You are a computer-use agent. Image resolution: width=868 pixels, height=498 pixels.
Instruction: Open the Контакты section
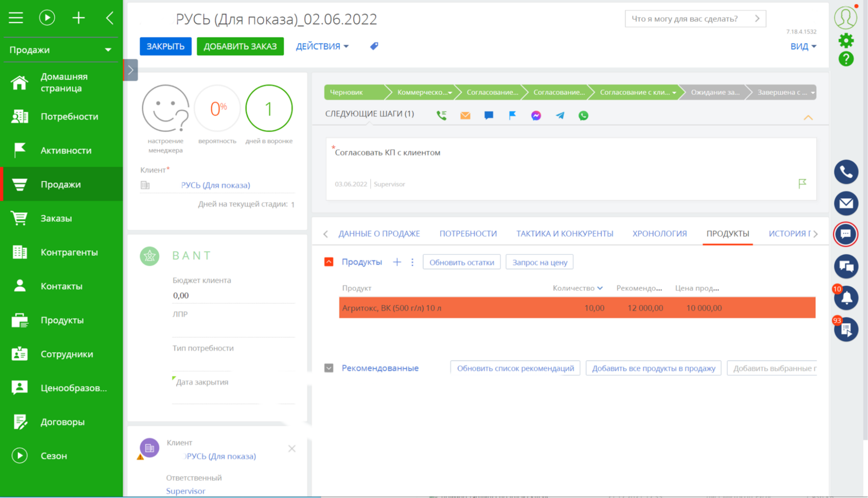(x=61, y=286)
